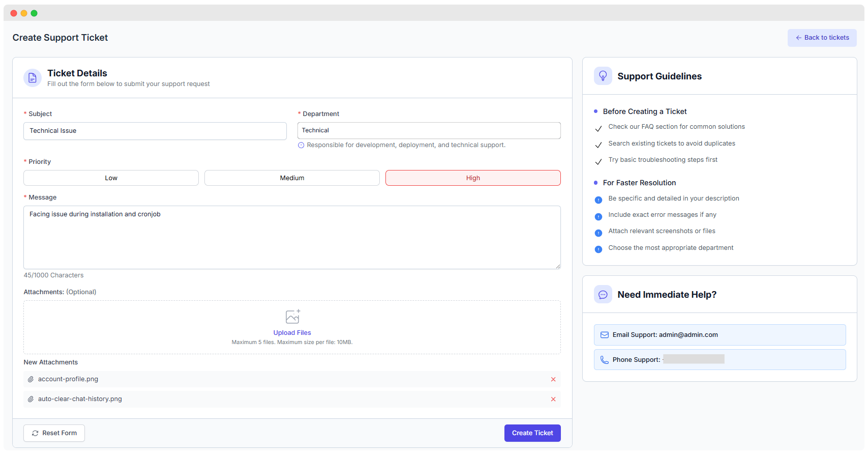Viewport: 868px width, 455px height.
Task: Remove the auto-clear-chat-history.png attachment
Action: (x=553, y=399)
